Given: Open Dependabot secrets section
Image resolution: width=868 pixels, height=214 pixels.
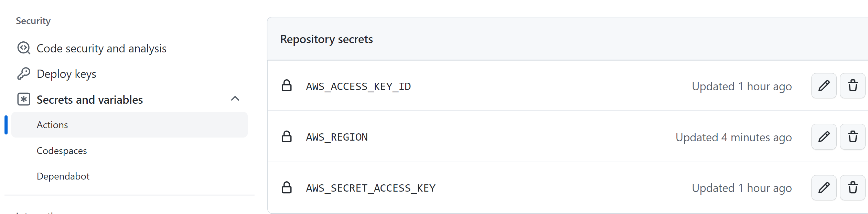Looking at the screenshot, I should point(63,176).
